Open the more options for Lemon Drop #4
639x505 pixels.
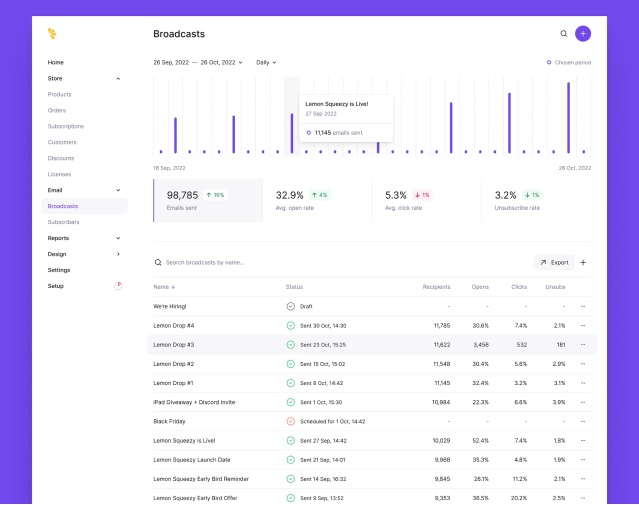click(x=583, y=325)
